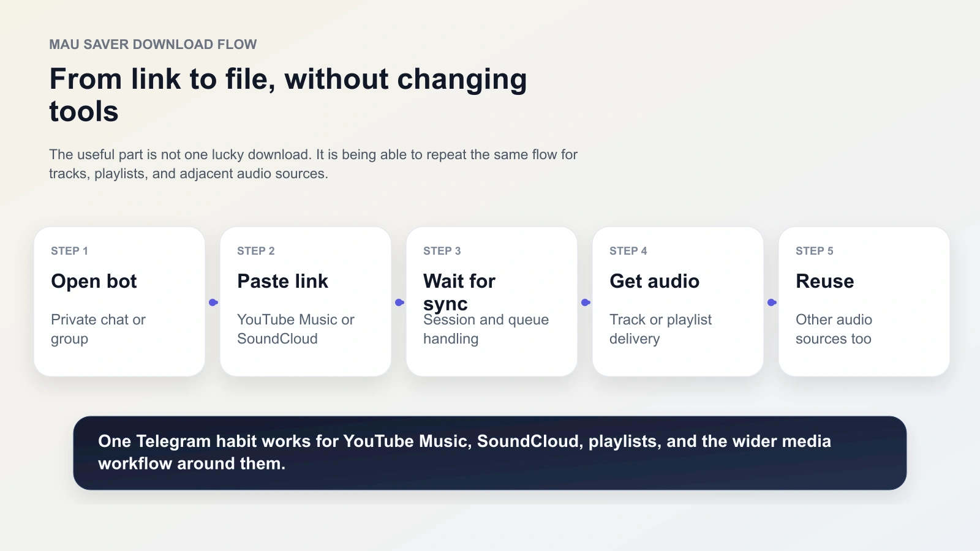Select the Step 4 Get audio card
Image resolution: width=980 pixels, height=551 pixels.
tap(677, 301)
